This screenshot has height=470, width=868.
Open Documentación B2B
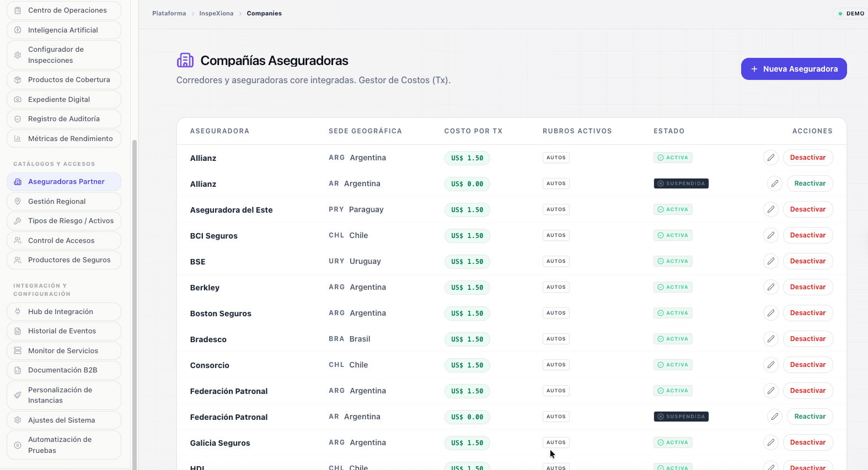tap(64, 370)
